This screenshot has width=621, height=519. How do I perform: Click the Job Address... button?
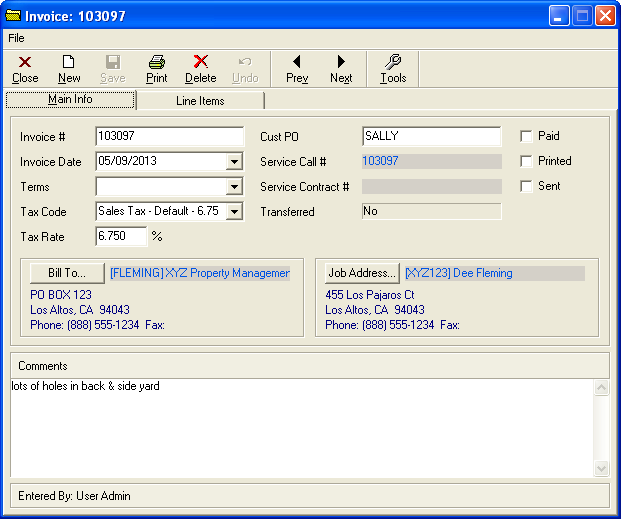(x=361, y=273)
